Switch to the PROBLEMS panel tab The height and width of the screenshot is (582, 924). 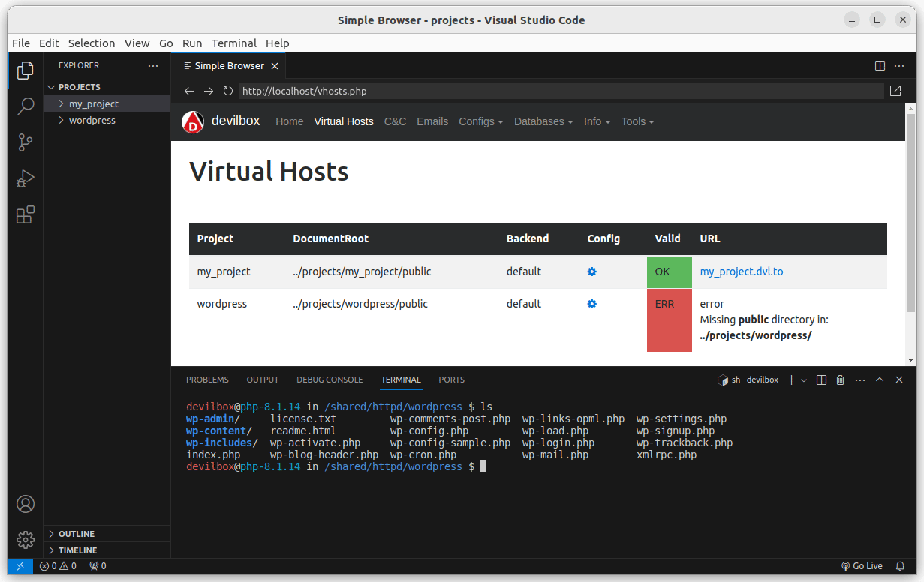click(x=207, y=379)
